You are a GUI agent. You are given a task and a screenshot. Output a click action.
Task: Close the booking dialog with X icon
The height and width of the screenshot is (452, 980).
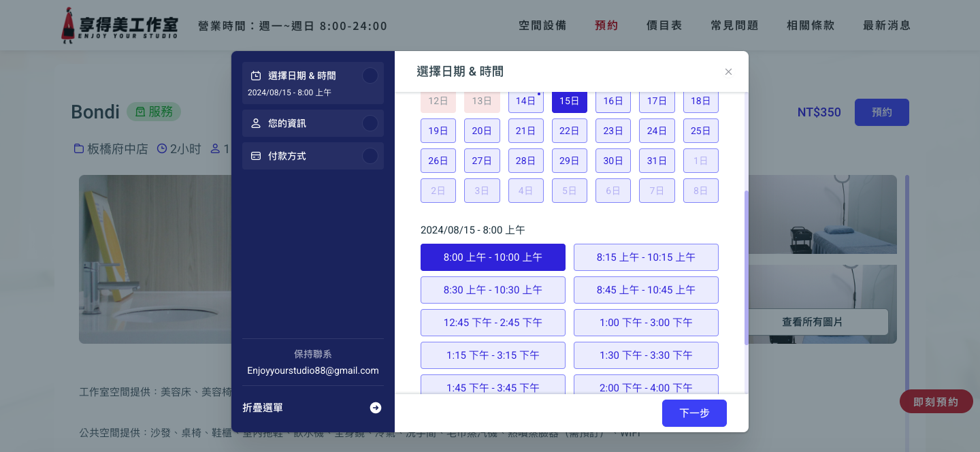[x=728, y=71]
